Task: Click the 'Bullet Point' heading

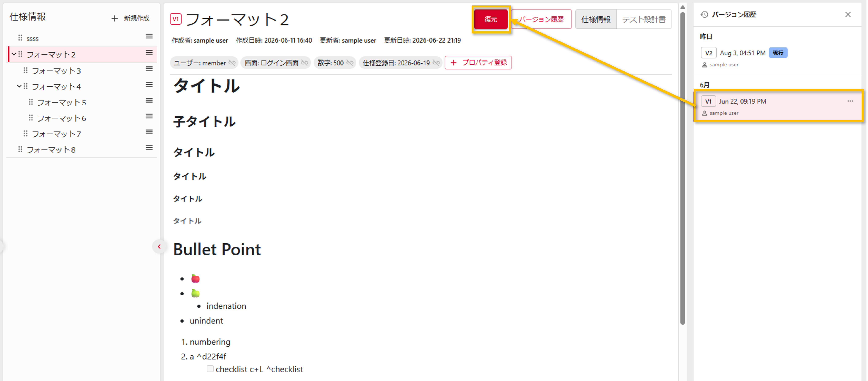Action: tap(217, 249)
